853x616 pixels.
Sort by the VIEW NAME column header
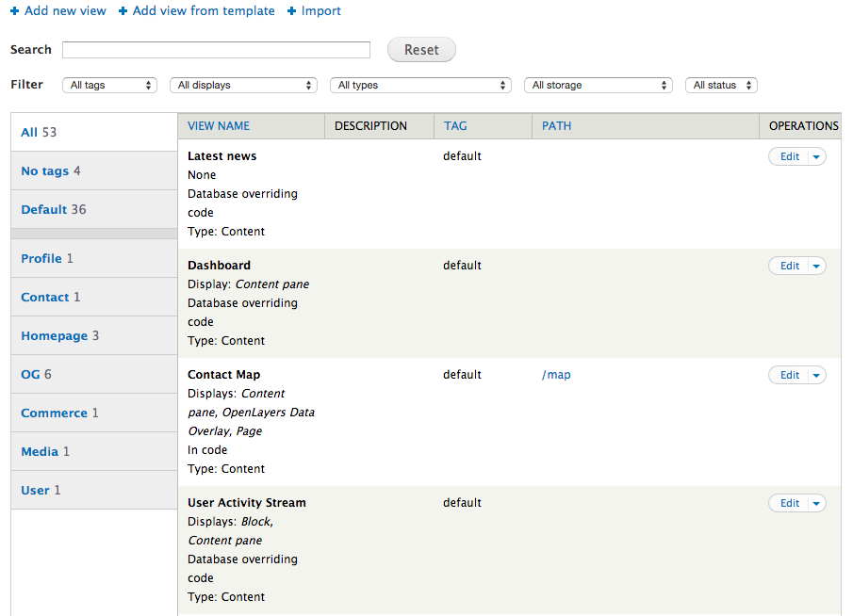[x=219, y=125]
